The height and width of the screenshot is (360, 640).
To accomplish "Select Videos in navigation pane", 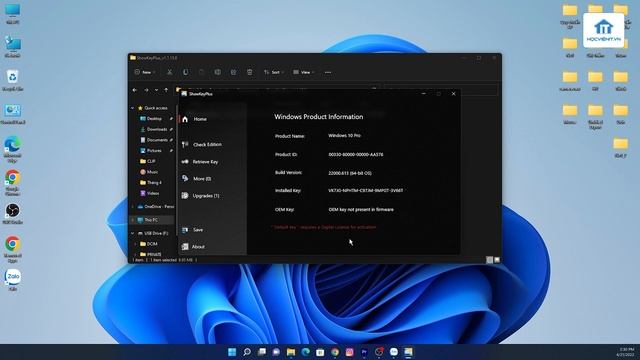I will 153,193.
